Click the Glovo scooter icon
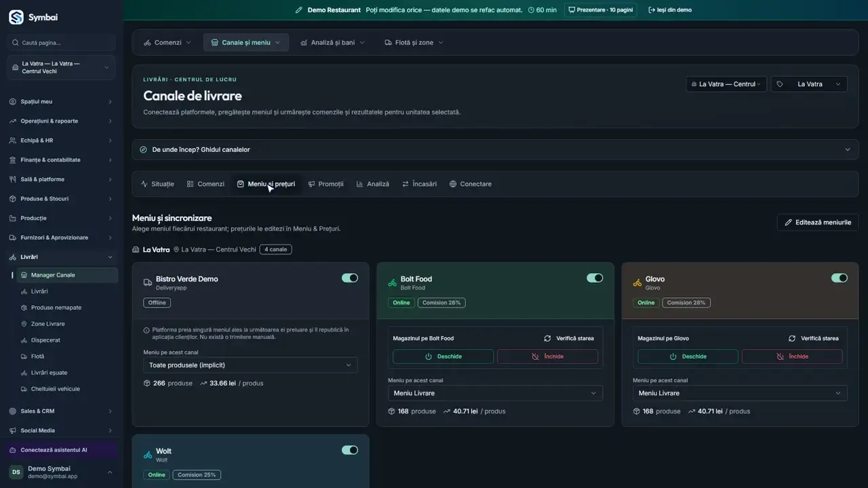This screenshot has height=488, width=868. [x=637, y=283]
